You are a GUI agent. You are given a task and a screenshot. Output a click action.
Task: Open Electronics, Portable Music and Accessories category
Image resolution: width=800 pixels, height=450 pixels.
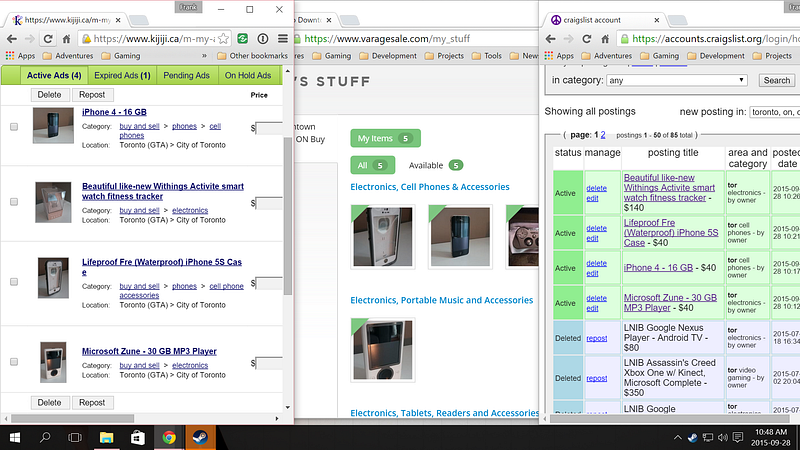click(x=441, y=300)
